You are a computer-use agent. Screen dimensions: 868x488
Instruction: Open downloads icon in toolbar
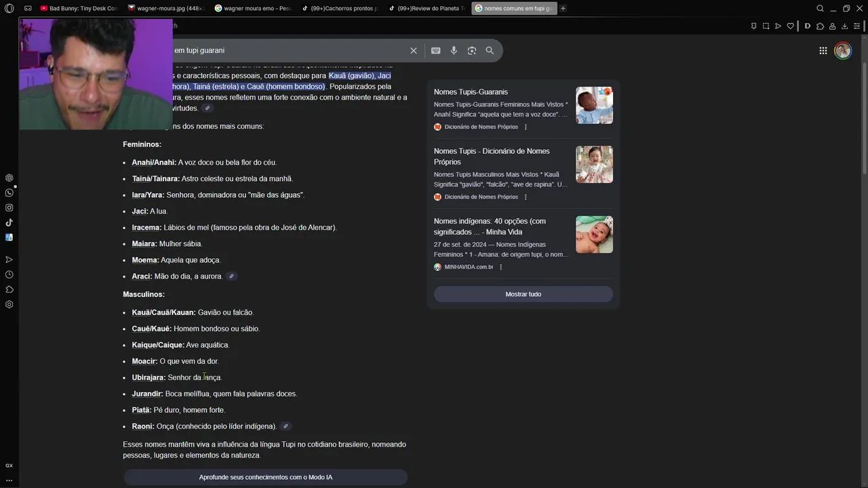(x=844, y=26)
